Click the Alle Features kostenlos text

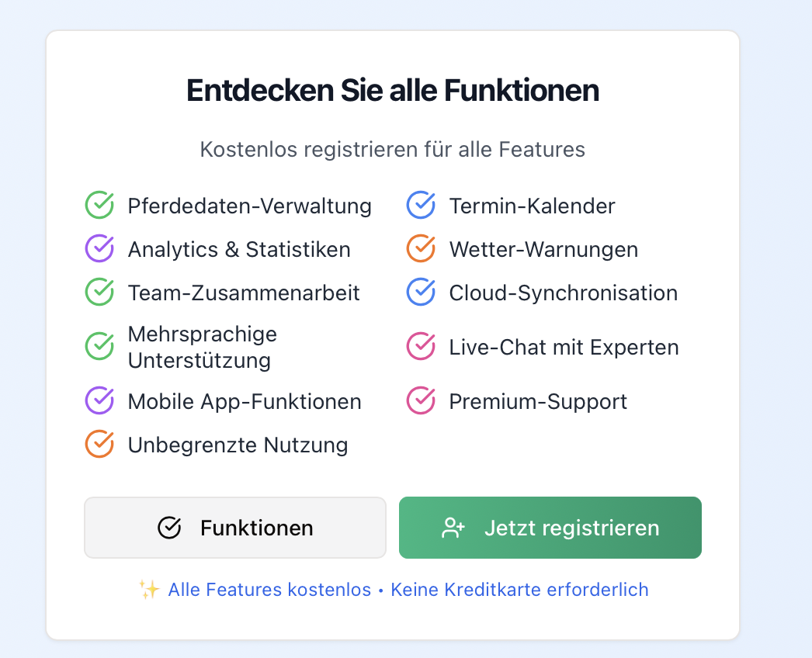coord(269,590)
